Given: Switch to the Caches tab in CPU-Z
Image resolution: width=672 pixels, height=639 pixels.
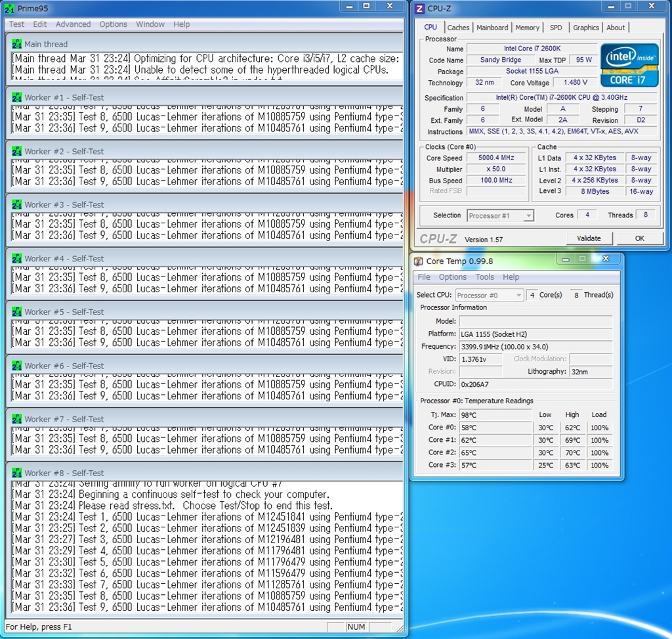Looking at the screenshot, I should click(458, 28).
